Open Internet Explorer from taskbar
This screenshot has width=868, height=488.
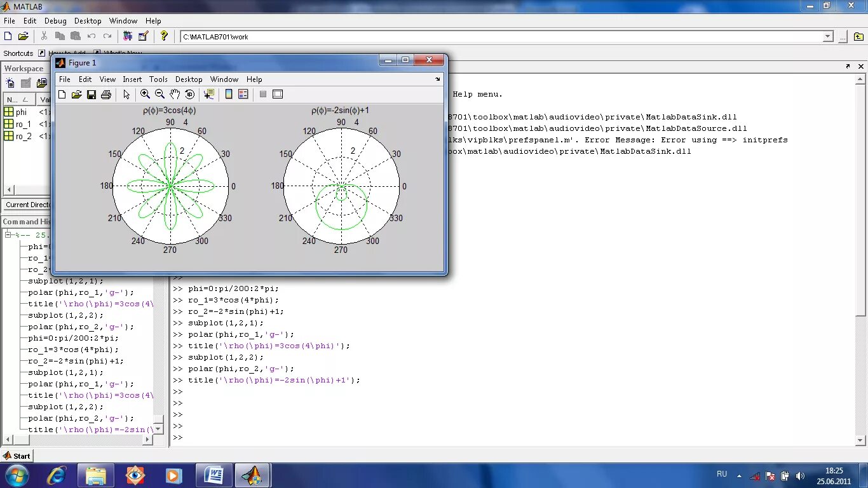click(57, 475)
